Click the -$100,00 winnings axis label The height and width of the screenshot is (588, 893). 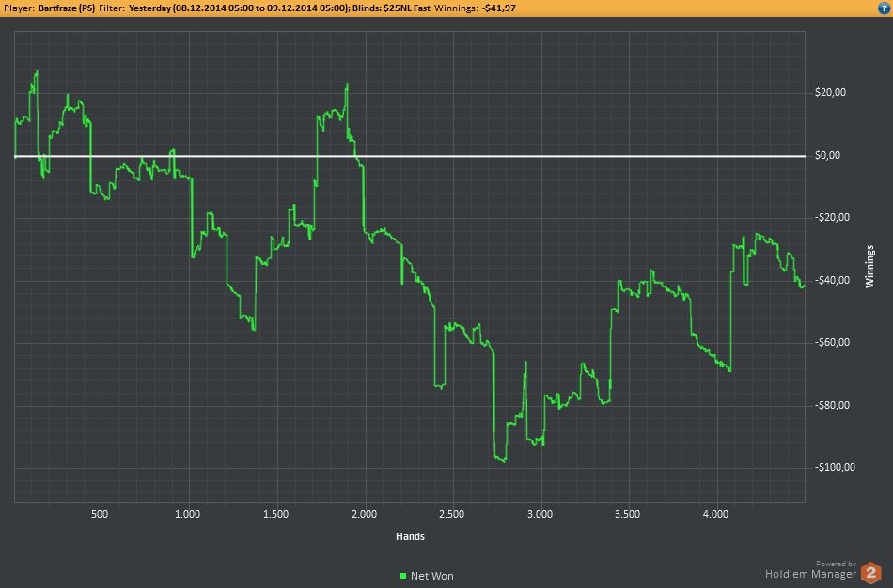tap(835, 468)
